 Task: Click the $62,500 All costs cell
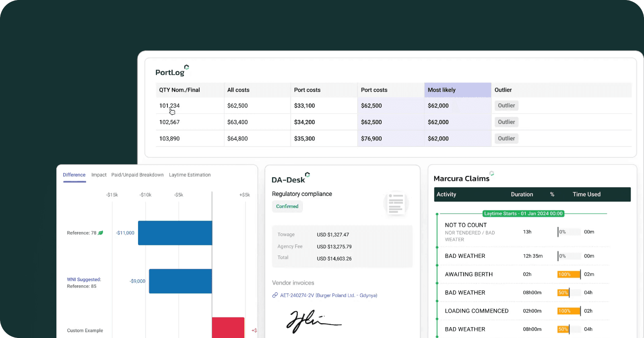point(237,105)
